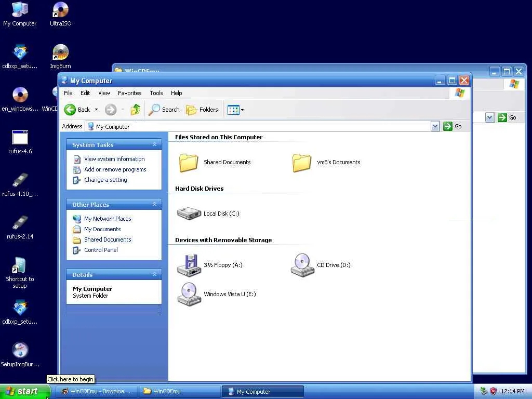Switch to WinCDEmu folder taskbar button
This screenshot has width=532, height=399.
coord(179,392)
